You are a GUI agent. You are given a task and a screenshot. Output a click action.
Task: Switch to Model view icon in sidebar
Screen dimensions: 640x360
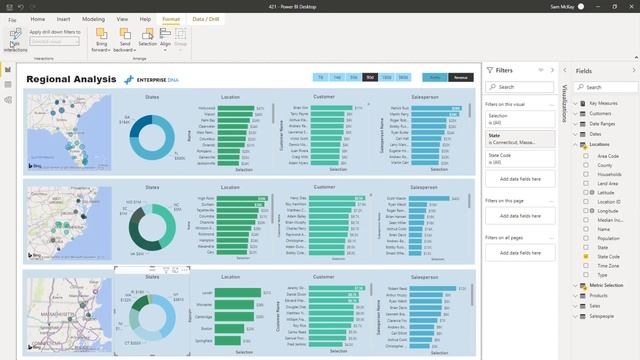8,100
